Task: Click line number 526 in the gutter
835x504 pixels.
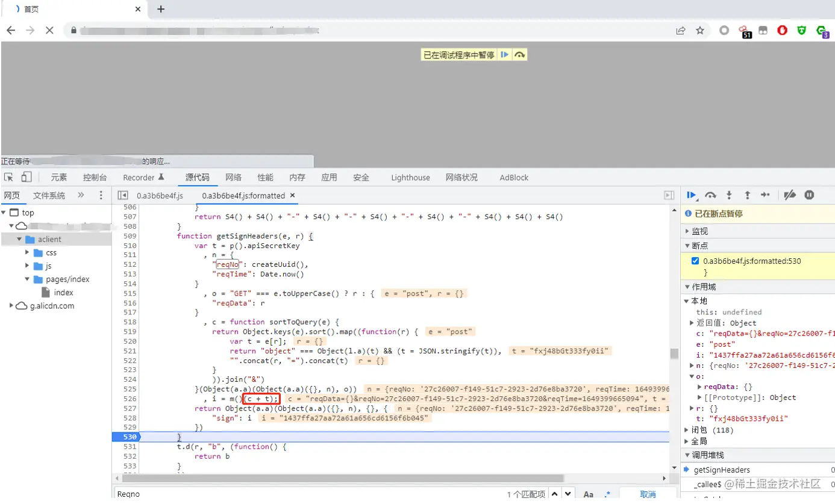Action: pos(130,399)
